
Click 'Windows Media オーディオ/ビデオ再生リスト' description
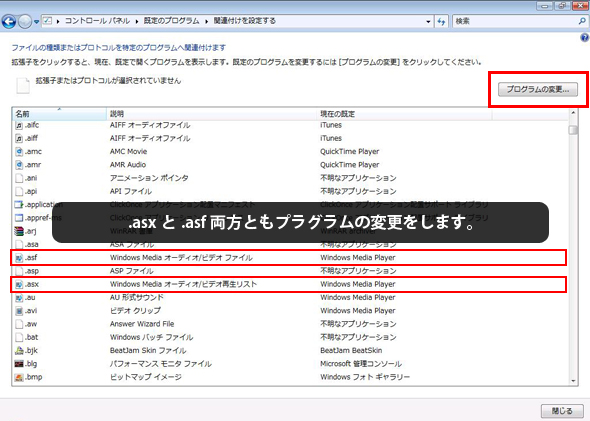pyautogui.click(x=183, y=284)
